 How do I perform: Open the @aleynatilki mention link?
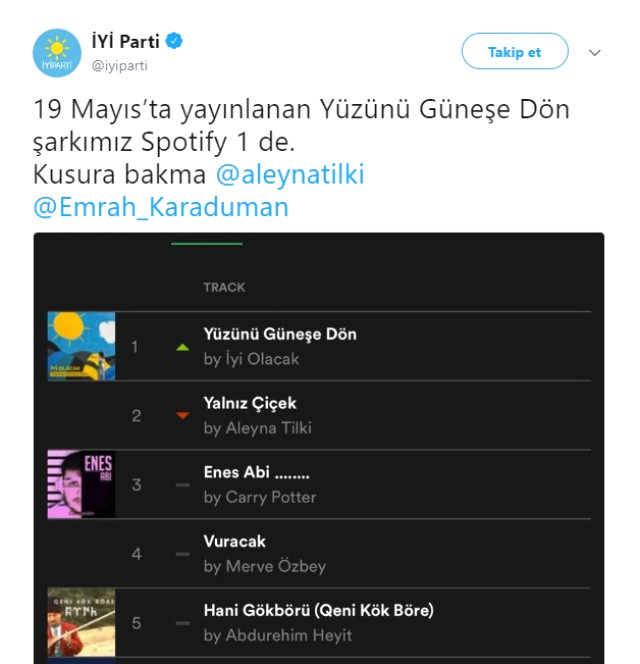290,175
